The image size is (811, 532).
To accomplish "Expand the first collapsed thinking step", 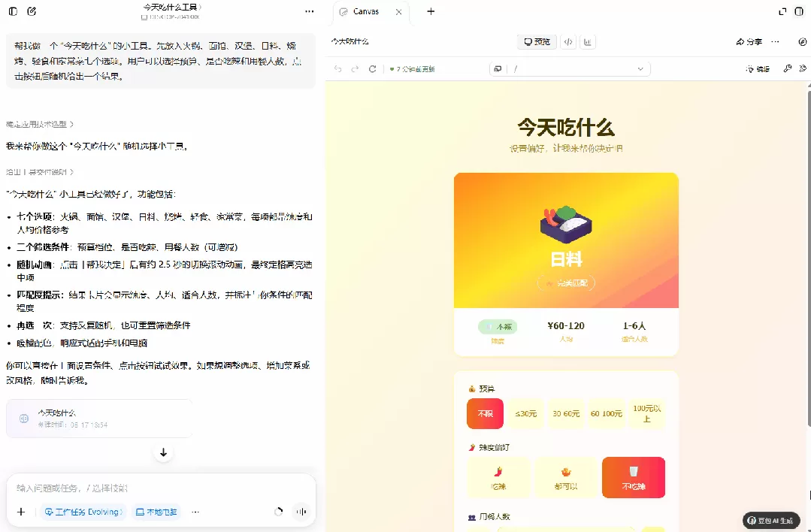I will (x=40, y=124).
